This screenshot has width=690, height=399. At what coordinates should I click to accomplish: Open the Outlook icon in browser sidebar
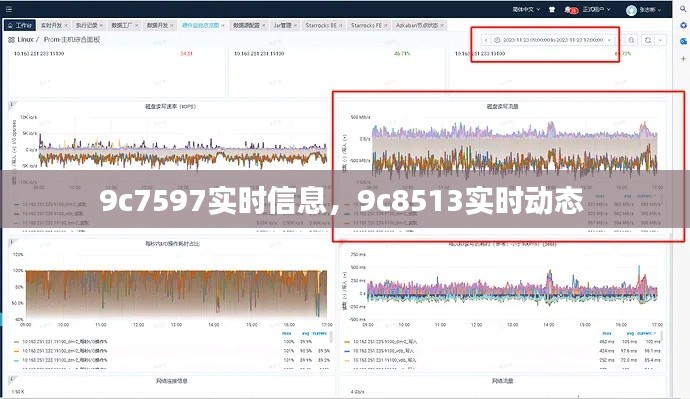pos(683,41)
